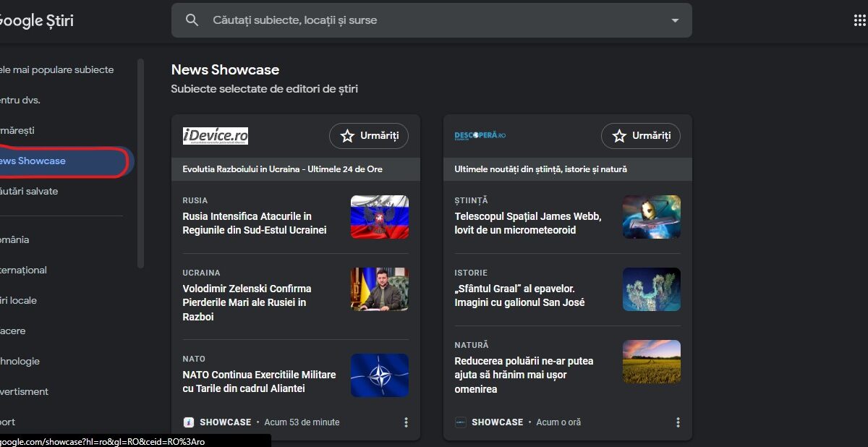Click Descoperă small icon beside SHOWCASE label
Viewport: 868px width, 447px height.
[461, 422]
